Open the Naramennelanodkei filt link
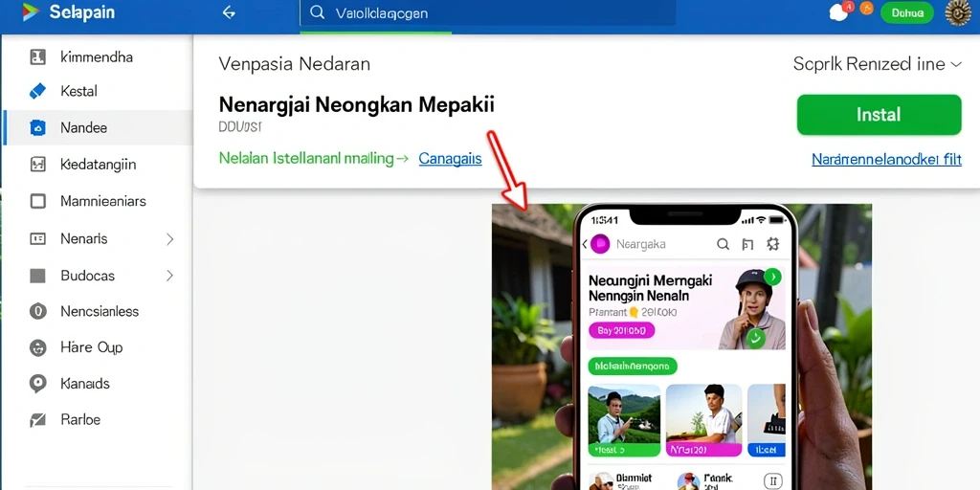 point(886,160)
